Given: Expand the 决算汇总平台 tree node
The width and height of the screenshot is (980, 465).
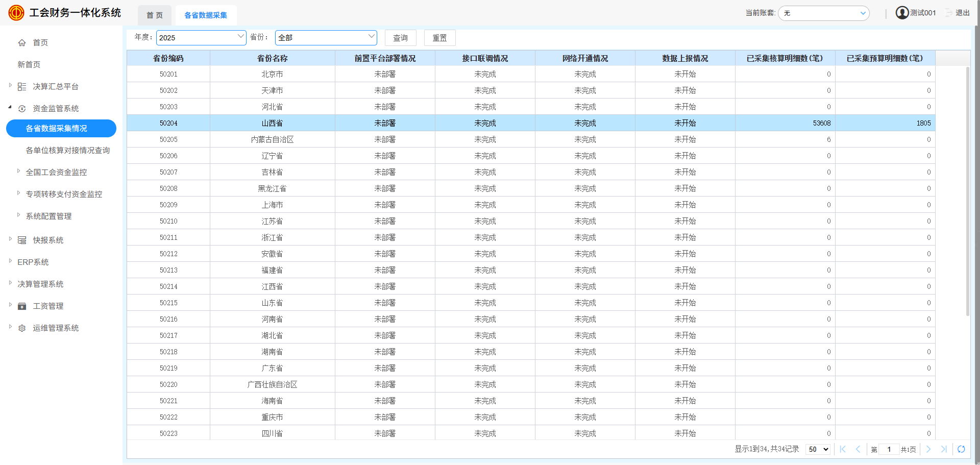Looking at the screenshot, I should [10, 85].
